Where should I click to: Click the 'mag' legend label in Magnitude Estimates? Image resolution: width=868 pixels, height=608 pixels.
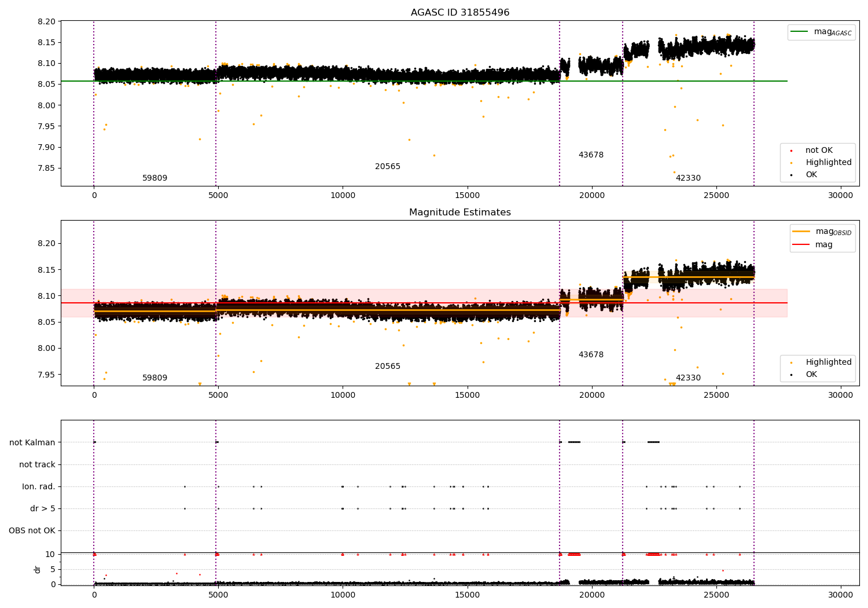(x=824, y=245)
